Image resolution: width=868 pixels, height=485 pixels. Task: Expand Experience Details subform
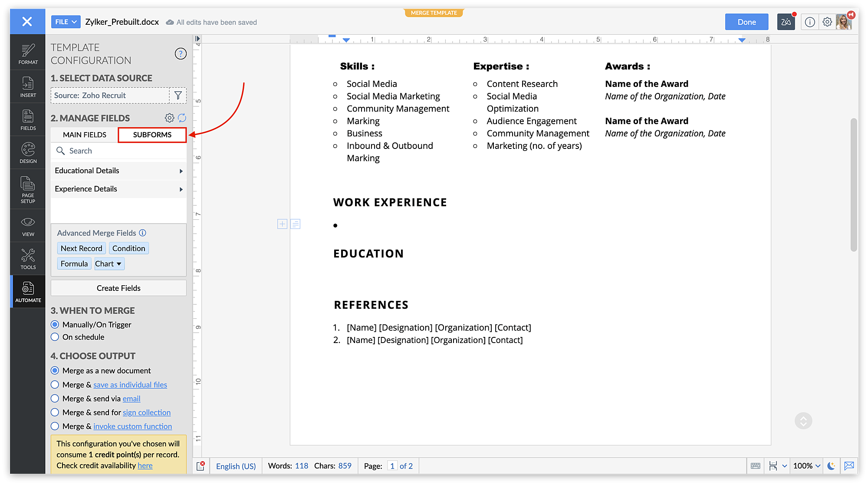118,189
